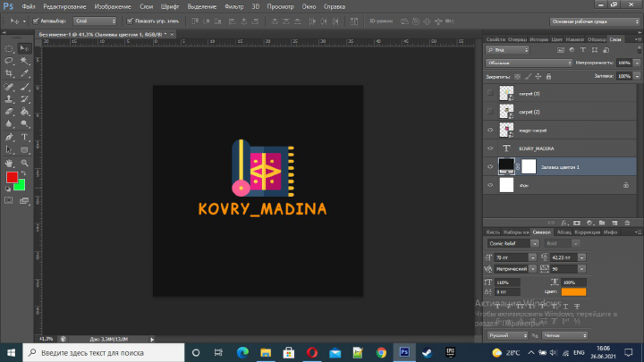
Task: Open Google Chrome from the taskbar
Action: (381, 352)
